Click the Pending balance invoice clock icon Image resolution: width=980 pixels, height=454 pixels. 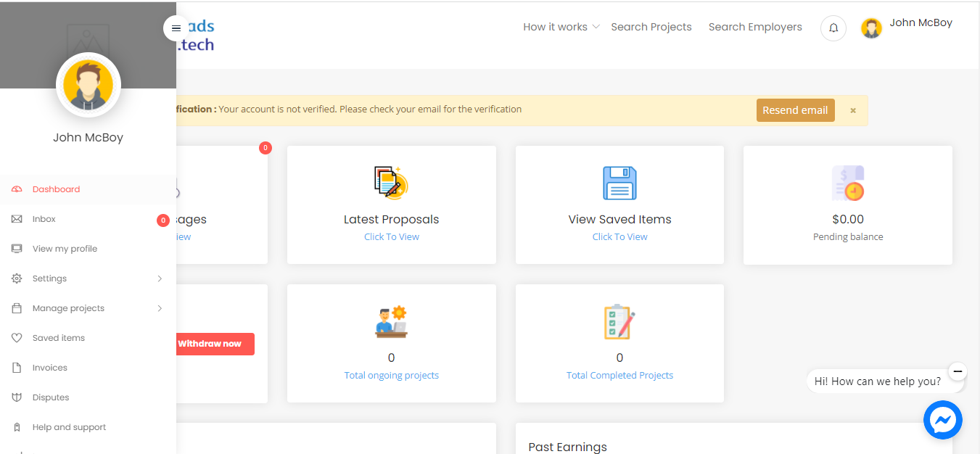[x=848, y=183]
